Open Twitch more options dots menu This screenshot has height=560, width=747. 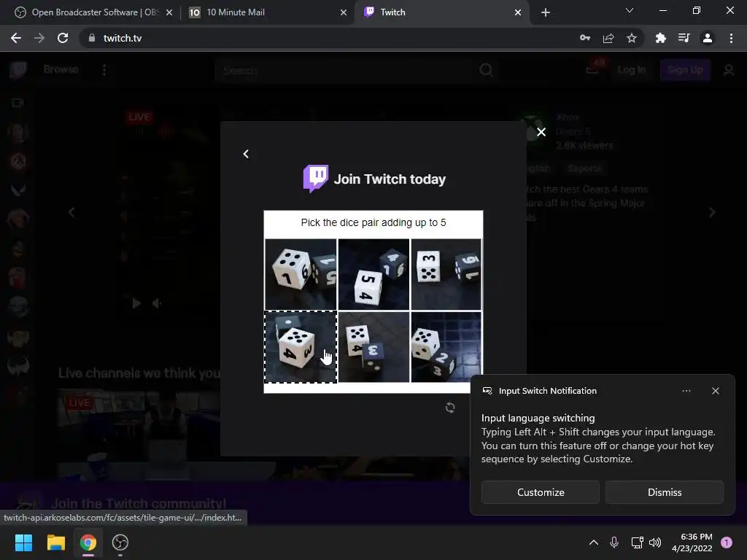tap(104, 70)
